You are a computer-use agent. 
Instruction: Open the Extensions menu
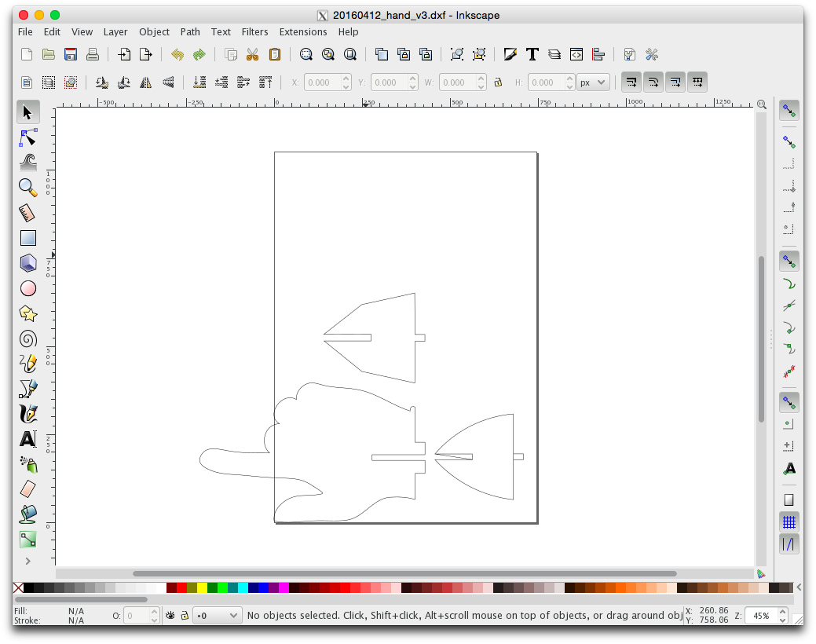(x=303, y=31)
